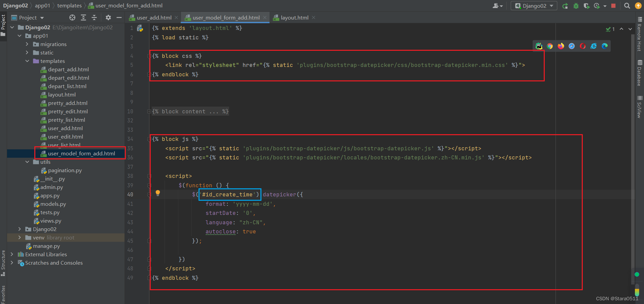The image size is (644, 304).
Task: Collapse the app01 folder
Action: click(20, 36)
